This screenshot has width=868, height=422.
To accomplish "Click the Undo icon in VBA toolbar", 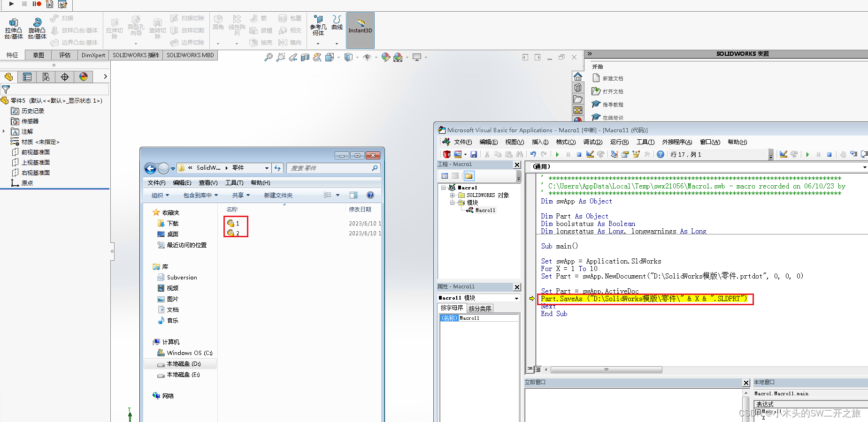I will [x=533, y=154].
